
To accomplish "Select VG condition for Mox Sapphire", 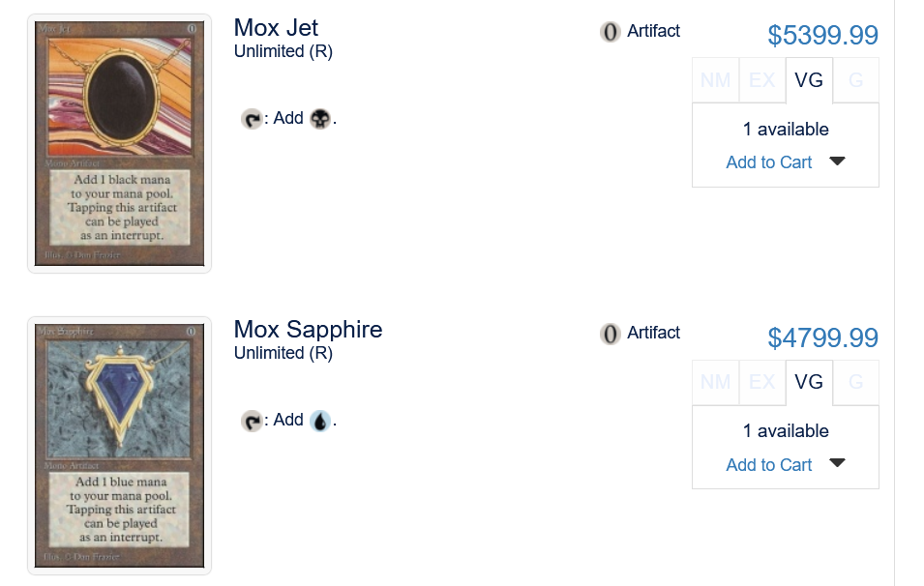I will [809, 382].
